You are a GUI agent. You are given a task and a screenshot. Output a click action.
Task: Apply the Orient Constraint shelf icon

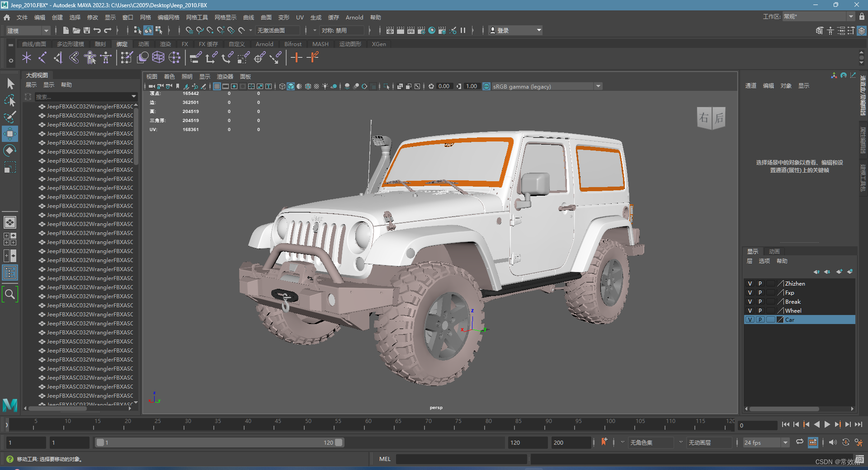tap(227, 57)
